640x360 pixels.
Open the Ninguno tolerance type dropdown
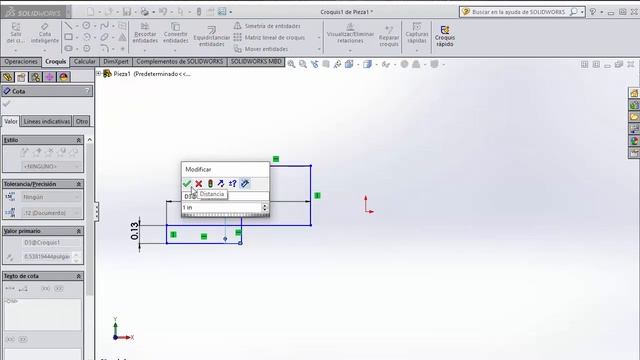(51, 197)
